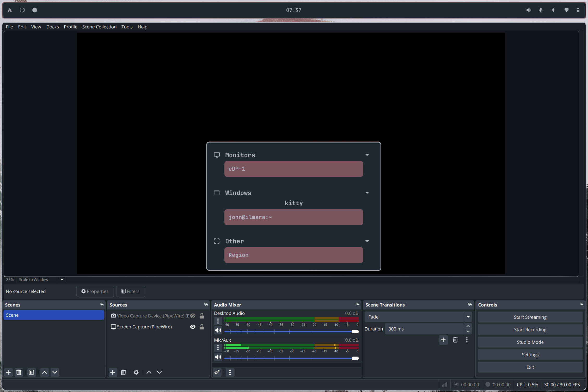Add a new source with plus icon
The height and width of the screenshot is (392, 588).
(x=113, y=372)
